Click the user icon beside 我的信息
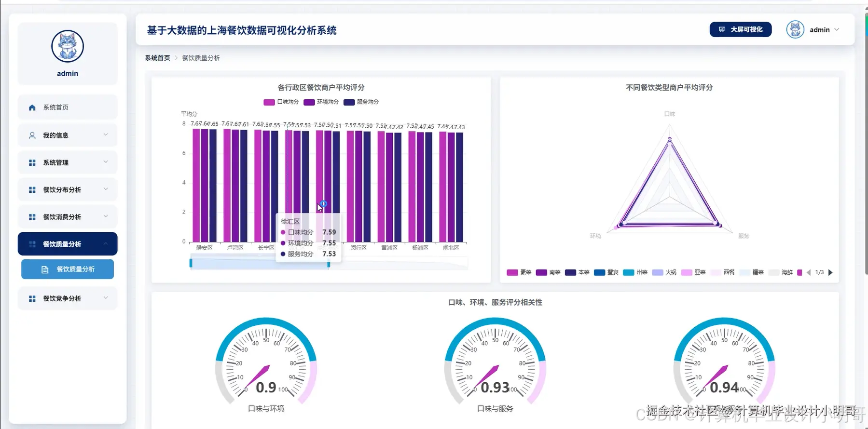Image resolution: width=868 pixels, height=429 pixels. (32, 135)
